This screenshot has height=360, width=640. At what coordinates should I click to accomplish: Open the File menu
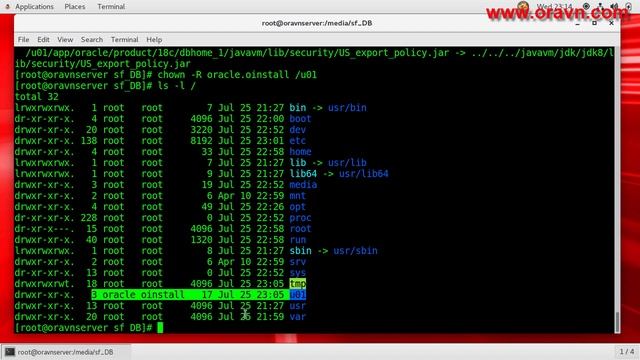(x=23, y=40)
